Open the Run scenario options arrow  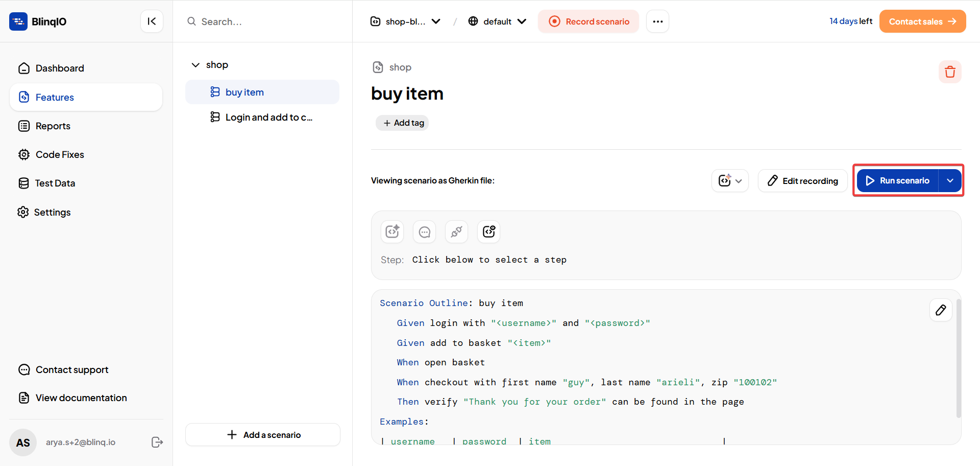click(950, 180)
